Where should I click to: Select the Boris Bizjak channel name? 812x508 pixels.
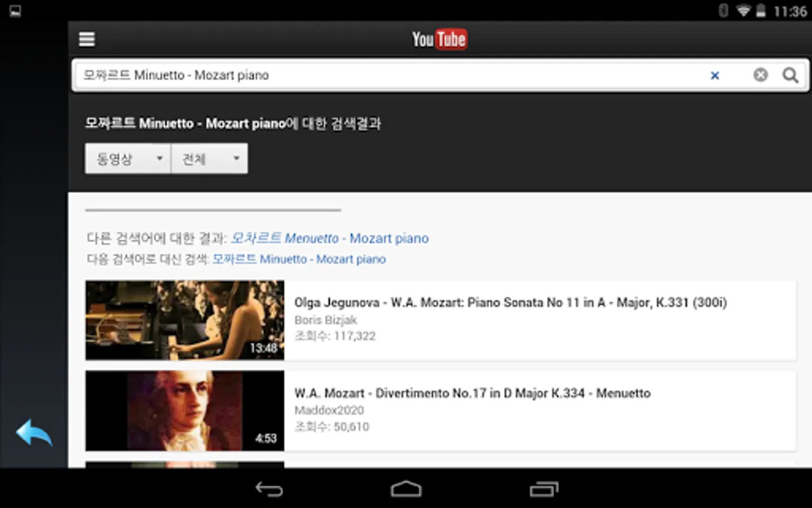[325, 320]
